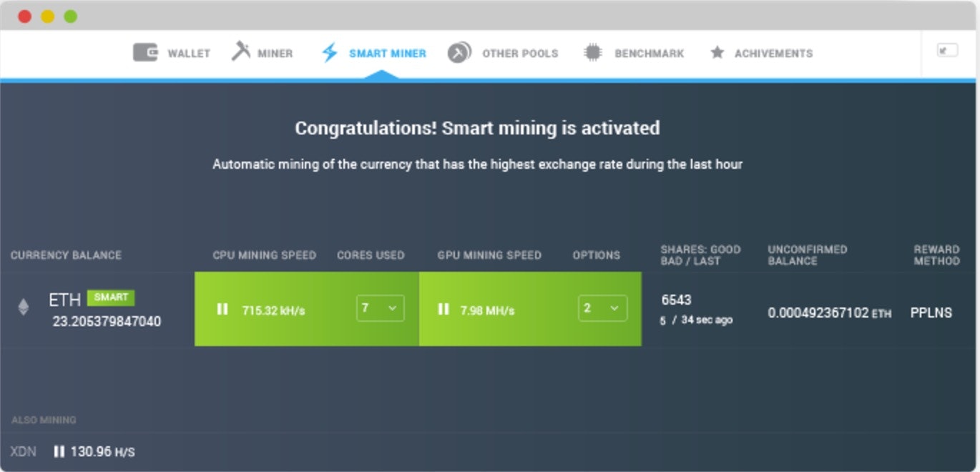This screenshot has height=472, width=980.
Task: Click the Shares: Good Bad / Last header
Action: pyautogui.click(x=700, y=255)
